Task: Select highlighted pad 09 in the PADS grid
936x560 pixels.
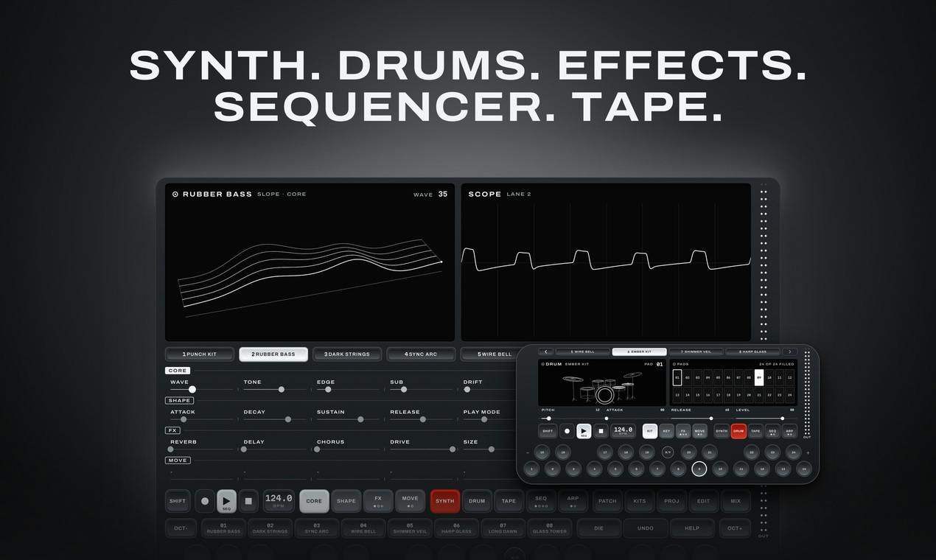Action: pyautogui.click(x=759, y=377)
